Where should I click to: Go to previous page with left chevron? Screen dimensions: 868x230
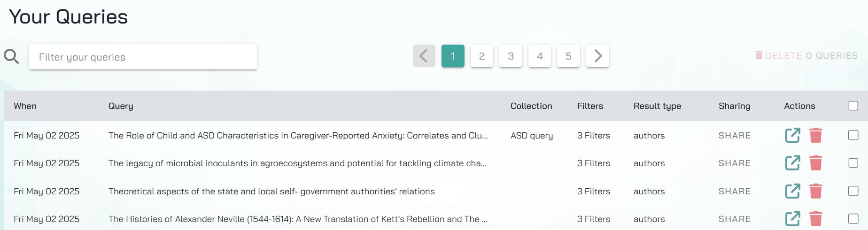(x=424, y=56)
